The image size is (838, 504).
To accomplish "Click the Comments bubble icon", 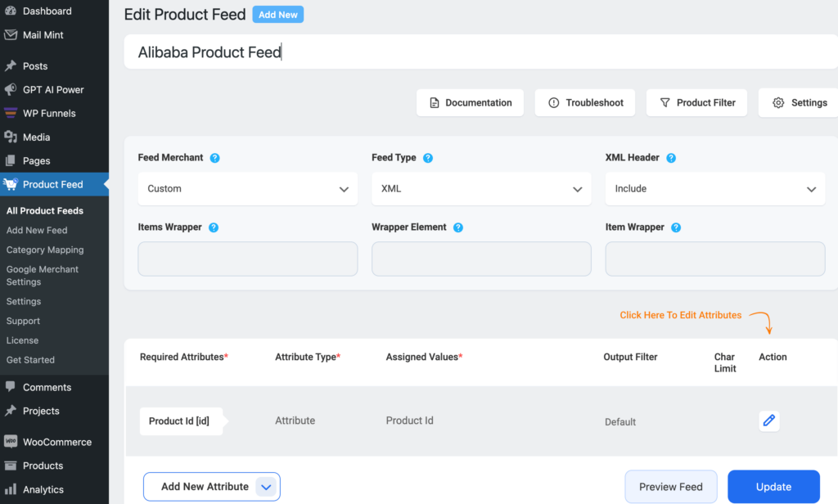I will pos(10,387).
